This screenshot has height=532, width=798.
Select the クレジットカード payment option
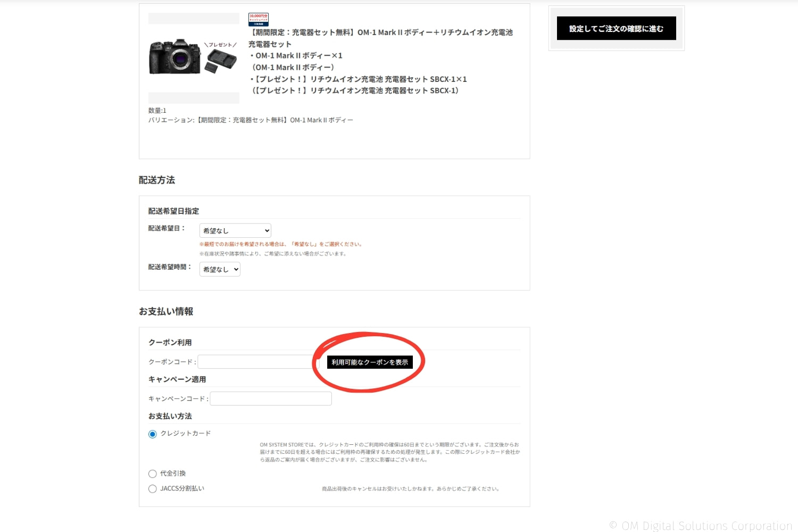[x=153, y=434]
